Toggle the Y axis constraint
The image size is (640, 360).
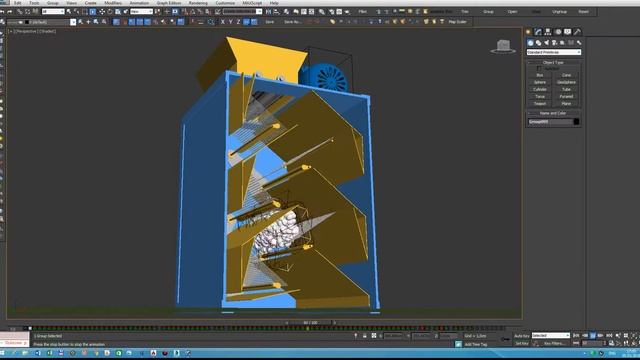pyautogui.click(x=231, y=22)
